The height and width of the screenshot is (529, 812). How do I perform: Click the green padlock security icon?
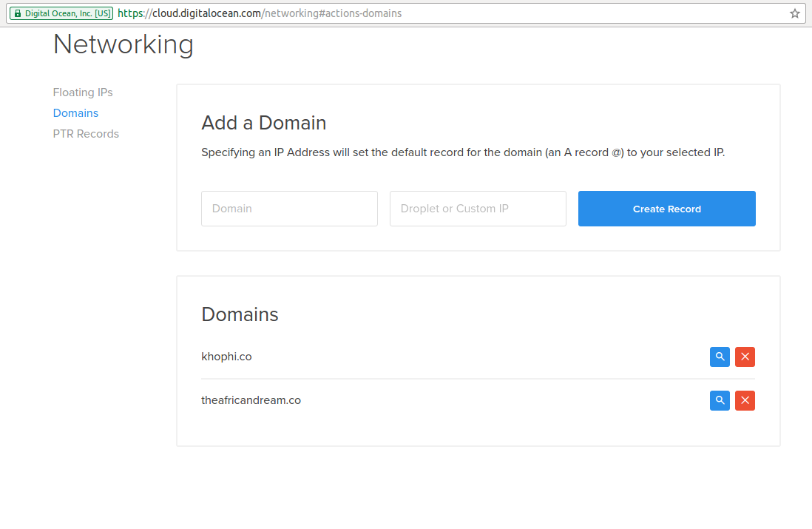pyautogui.click(x=18, y=13)
